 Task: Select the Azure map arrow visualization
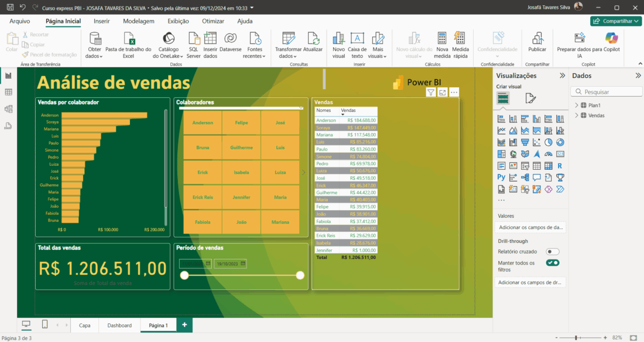[x=536, y=154]
